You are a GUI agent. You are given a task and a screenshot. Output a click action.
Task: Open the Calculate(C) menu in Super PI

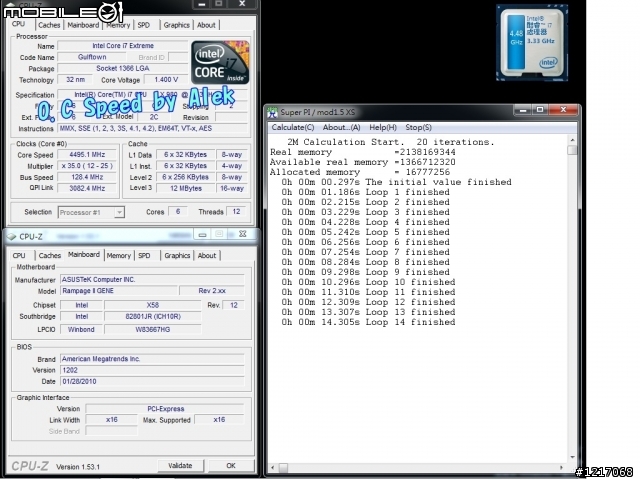[x=293, y=127]
